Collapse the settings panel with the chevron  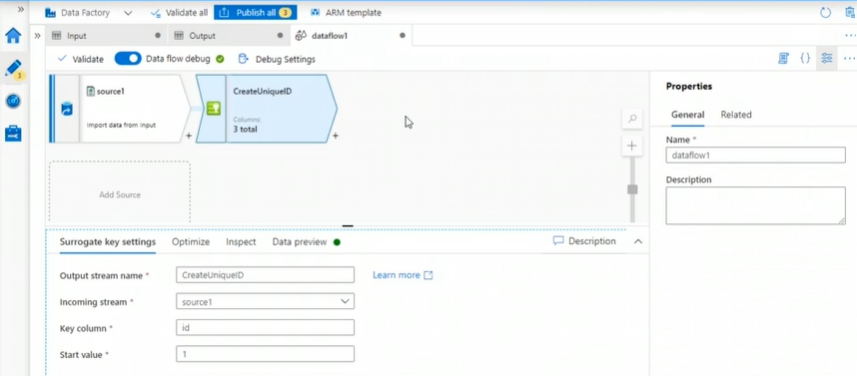point(638,242)
